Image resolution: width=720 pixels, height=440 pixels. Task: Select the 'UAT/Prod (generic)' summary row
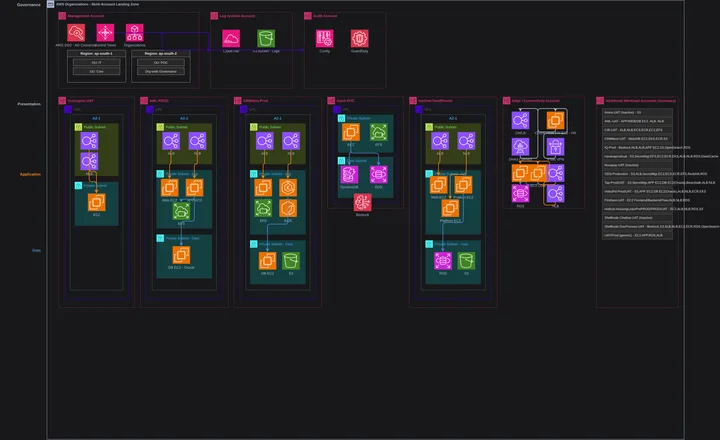coord(637,235)
